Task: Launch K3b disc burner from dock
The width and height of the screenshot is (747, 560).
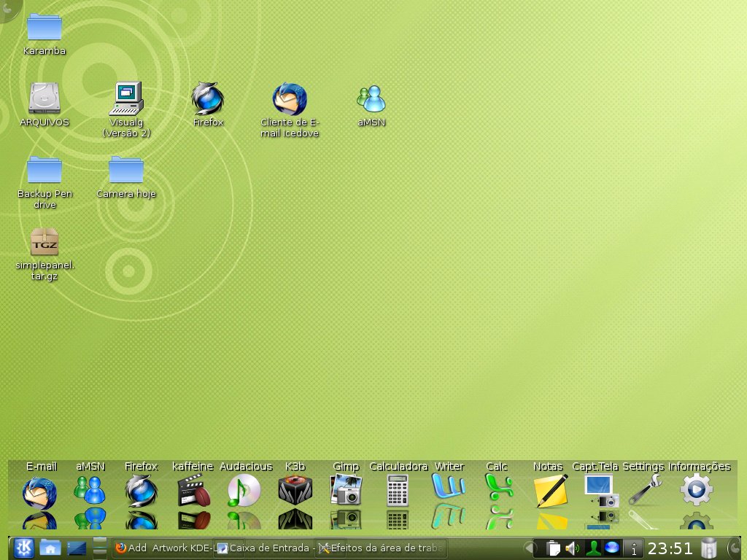Action: [x=295, y=490]
